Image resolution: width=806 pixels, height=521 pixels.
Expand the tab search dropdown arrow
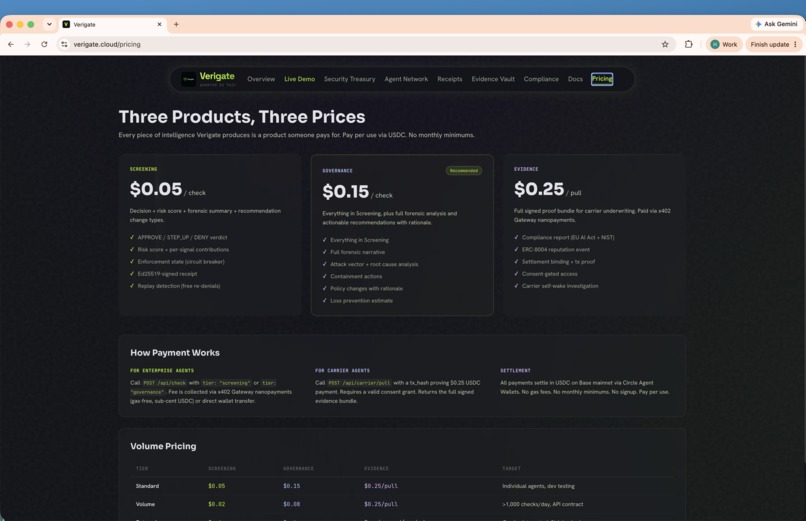(49, 24)
